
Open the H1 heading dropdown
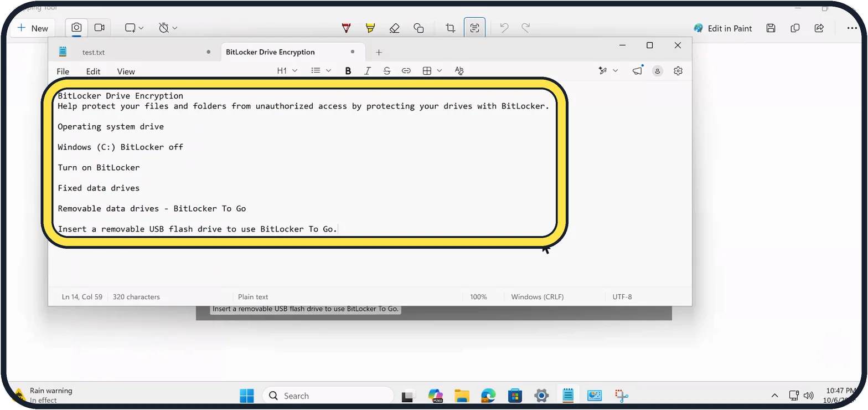tap(287, 71)
